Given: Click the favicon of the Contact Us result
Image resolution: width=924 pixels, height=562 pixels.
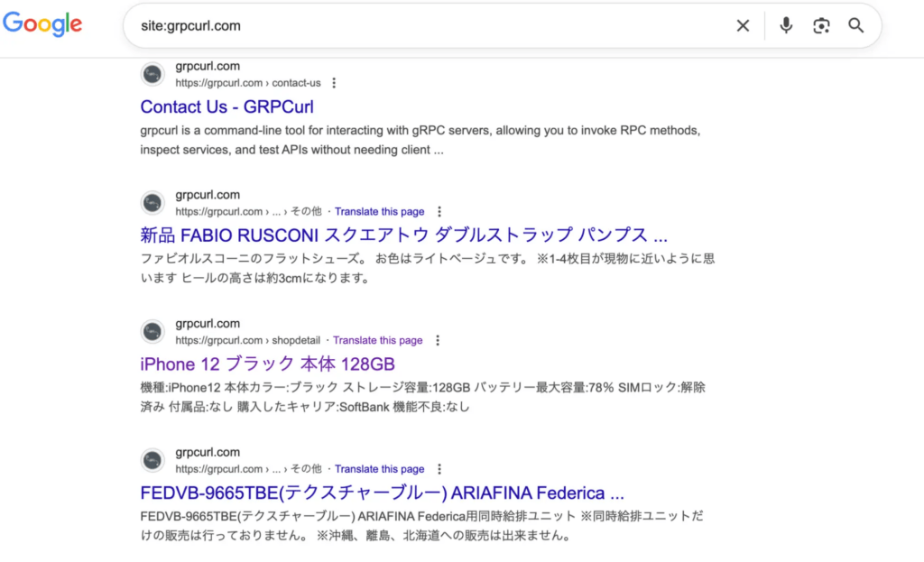Looking at the screenshot, I should (152, 74).
